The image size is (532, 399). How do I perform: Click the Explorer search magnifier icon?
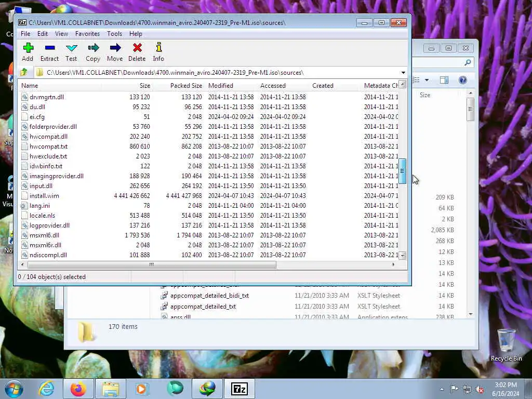468,62
